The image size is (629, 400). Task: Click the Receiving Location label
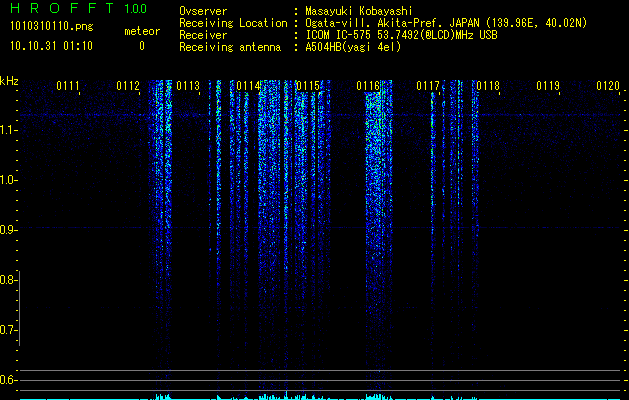click(x=233, y=23)
